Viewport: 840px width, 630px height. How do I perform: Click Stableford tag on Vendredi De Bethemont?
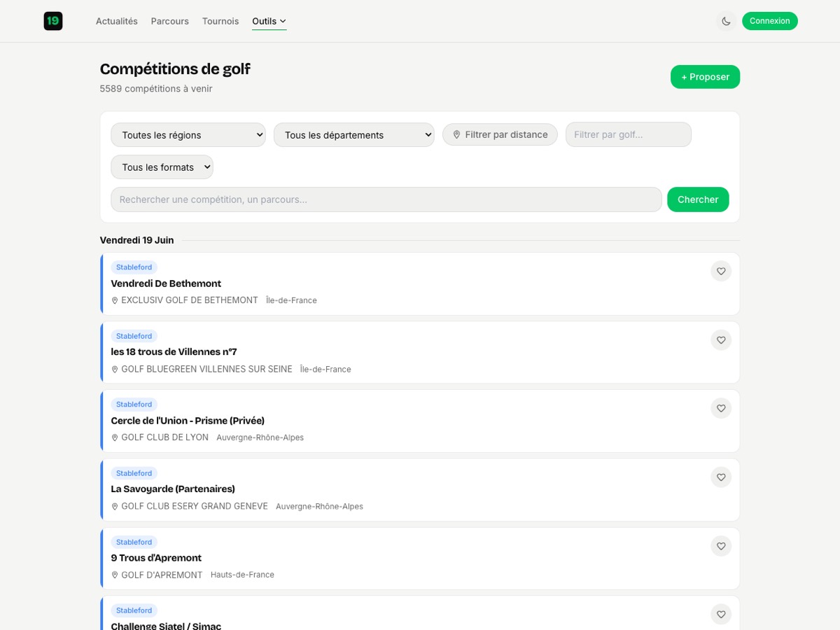134,267
